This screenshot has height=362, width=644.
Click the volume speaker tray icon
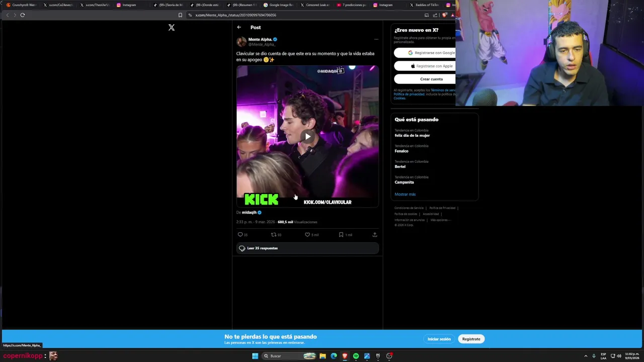click(x=619, y=356)
